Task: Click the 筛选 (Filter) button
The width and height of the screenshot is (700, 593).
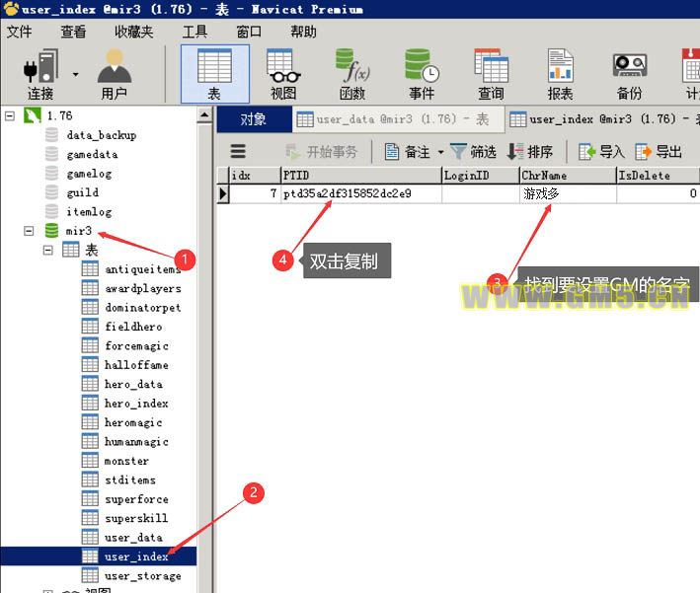Action: 474,152
